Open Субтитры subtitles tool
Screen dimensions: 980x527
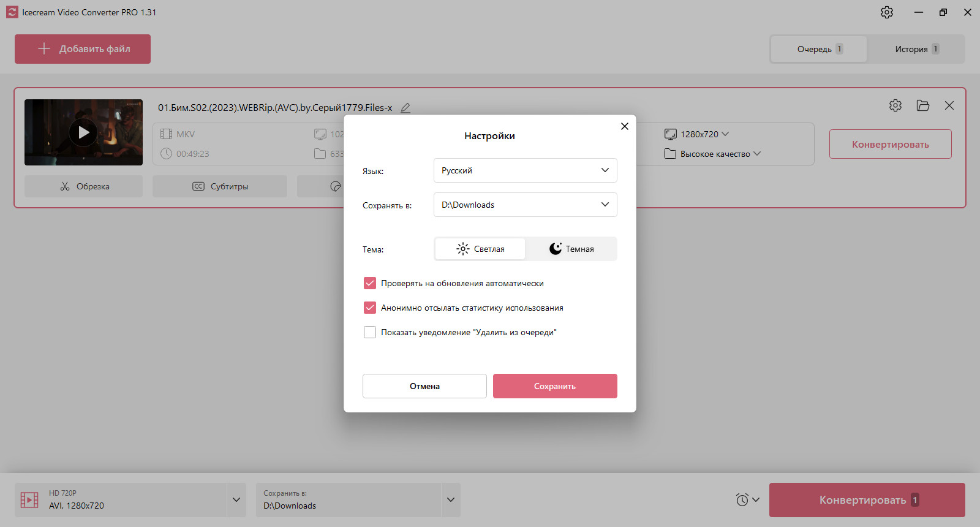(x=220, y=186)
